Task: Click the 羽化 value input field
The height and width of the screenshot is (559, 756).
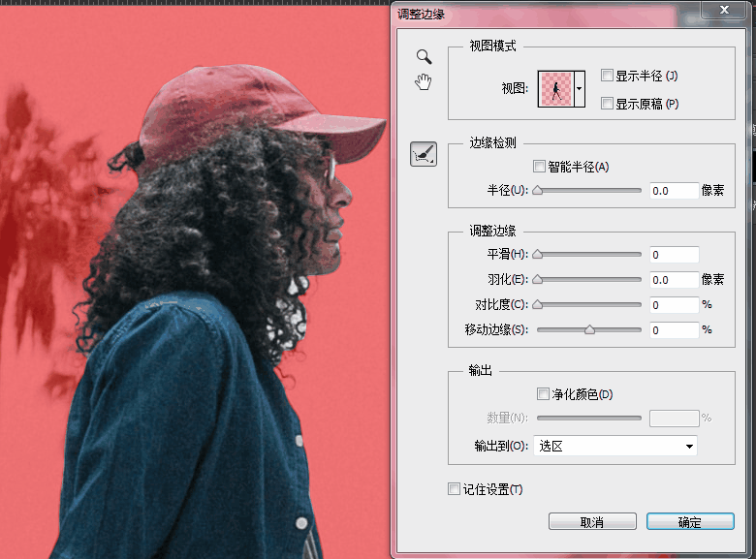Action: [674, 279]
